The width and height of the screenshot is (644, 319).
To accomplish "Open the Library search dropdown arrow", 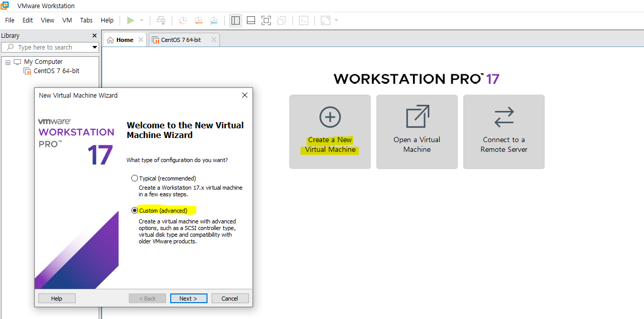I will pos(95,48).
